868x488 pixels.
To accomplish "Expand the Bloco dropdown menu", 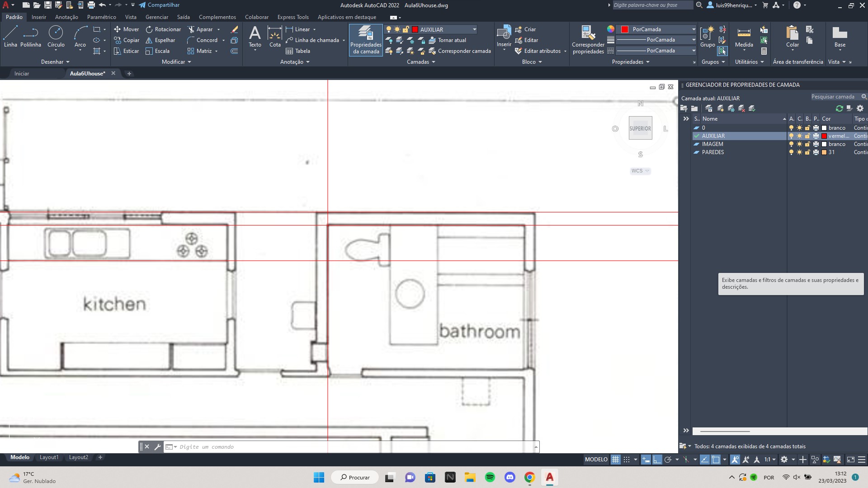I will click(540, 62).
